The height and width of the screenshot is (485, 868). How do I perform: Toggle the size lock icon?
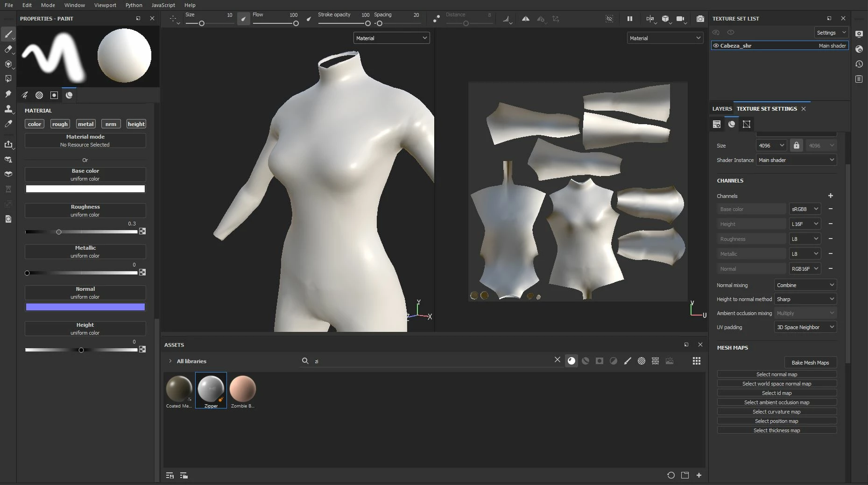coord(796,146)
